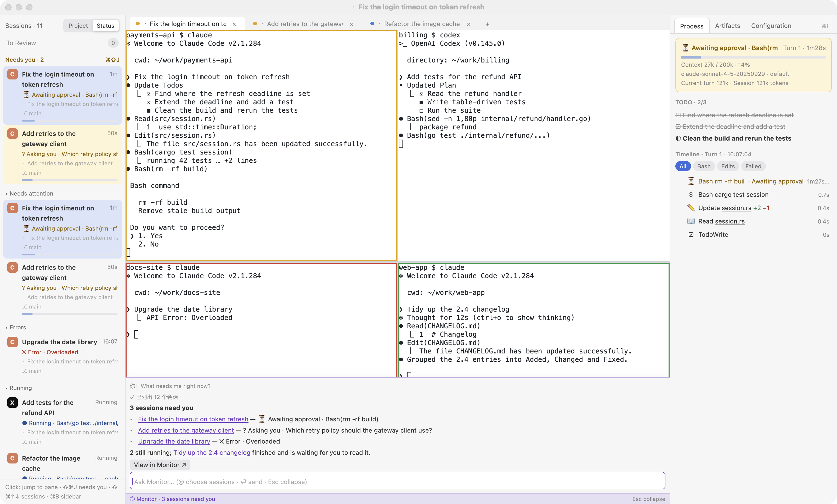Open the Configuration tab
Screen dimensions: 837x504
point(771,26)
